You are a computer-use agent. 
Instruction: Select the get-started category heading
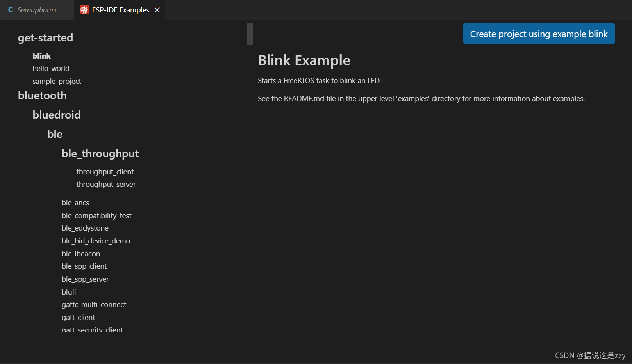tap(45, 37)
